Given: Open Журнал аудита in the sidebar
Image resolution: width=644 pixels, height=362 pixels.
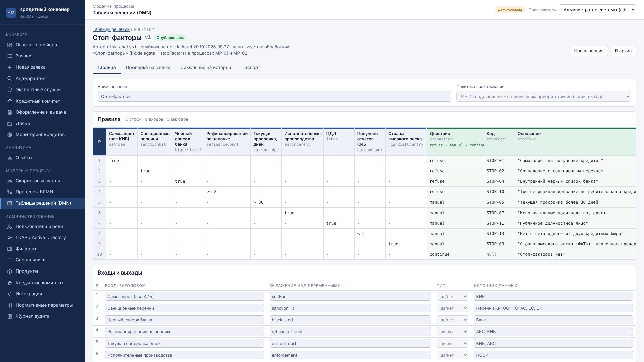Looking at the screenshot, I should coord(42,316).
